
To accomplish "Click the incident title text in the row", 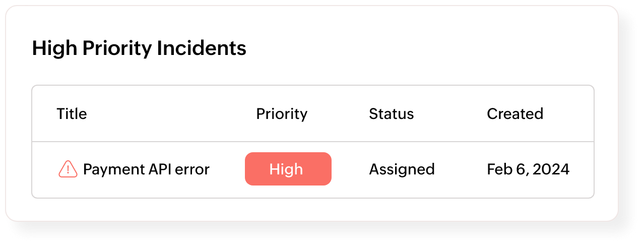I will click(x=146, y=169).
